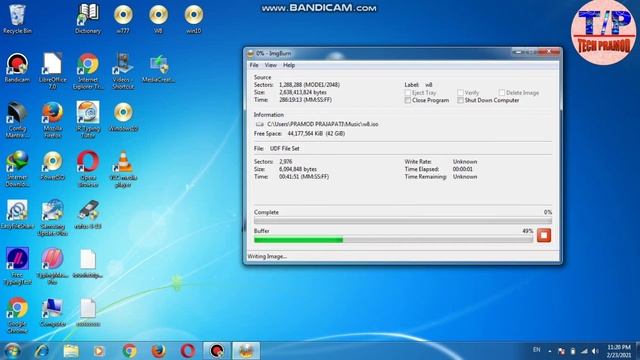Toggle the Eject Tray checkbox
Screen dimensions: 640x360
(x=408, y=93)
